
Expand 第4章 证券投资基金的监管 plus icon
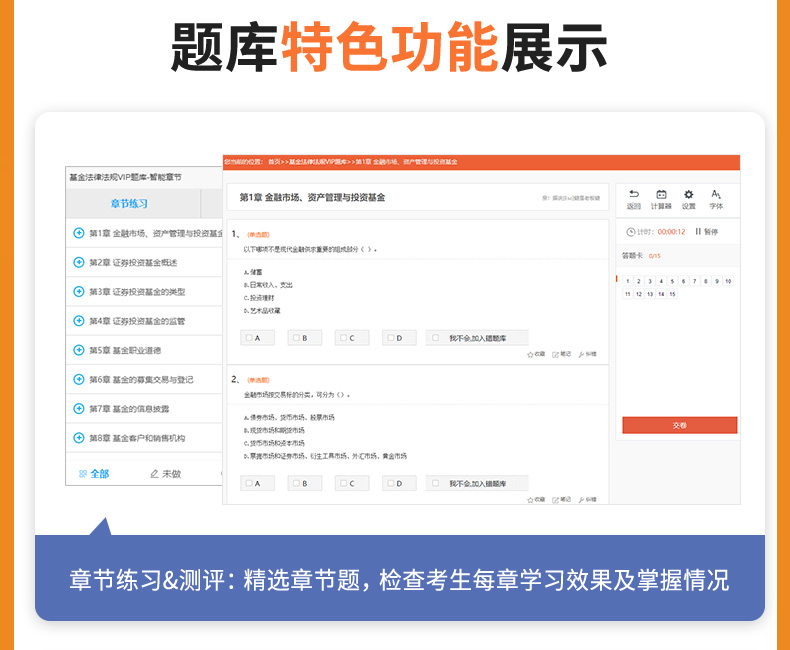click(x=79, y=320)
